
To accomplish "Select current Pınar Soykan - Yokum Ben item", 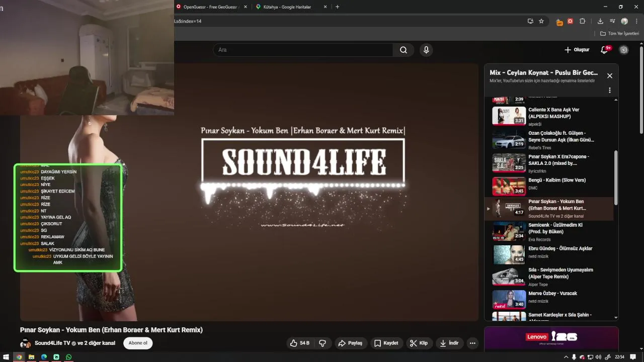I will [549, 208].
